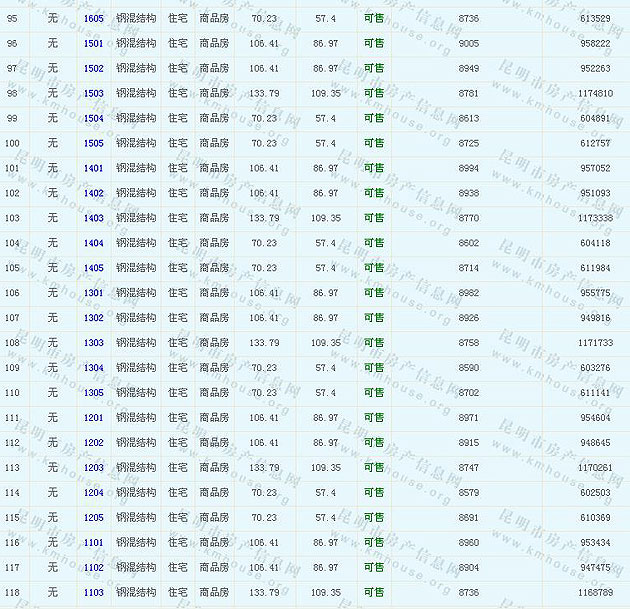This screenshot has width=630, height=609.
Task: Open the 1504 room link
Action: [x=93, y=118]
